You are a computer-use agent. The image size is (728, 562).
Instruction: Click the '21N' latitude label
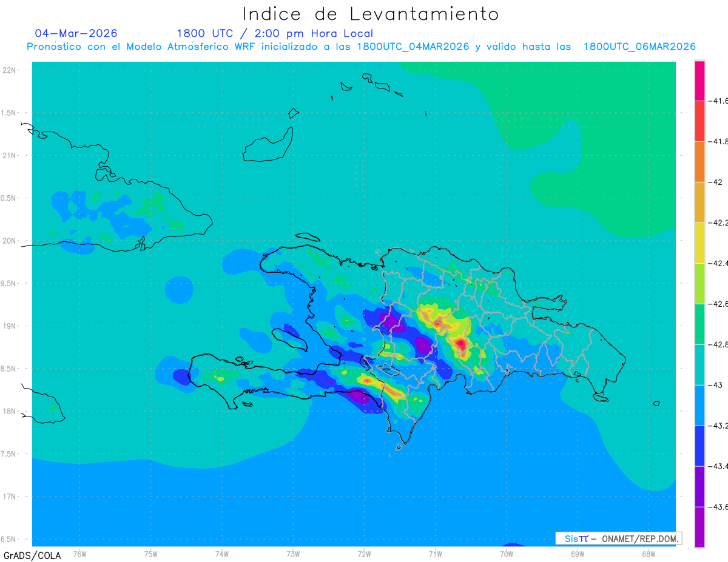point(10,155)
